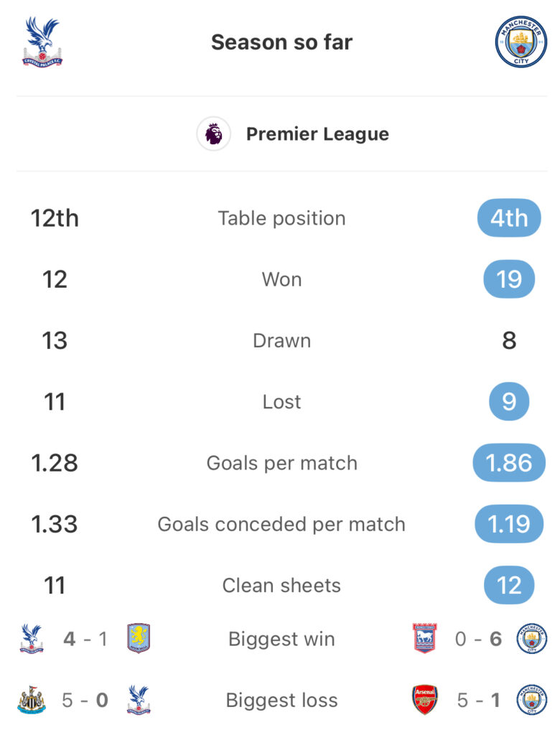
Task: Tap Manchester City badge beside the 5 - 1 score
Action: pos(531,700)
